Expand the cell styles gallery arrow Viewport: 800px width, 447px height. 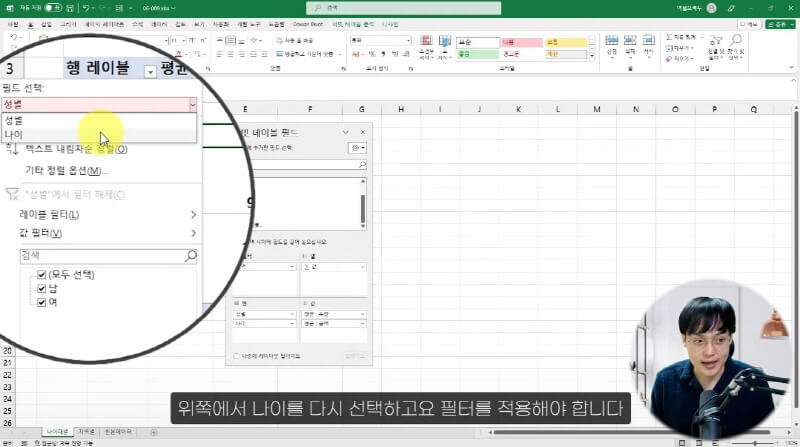tap(592, 57)
